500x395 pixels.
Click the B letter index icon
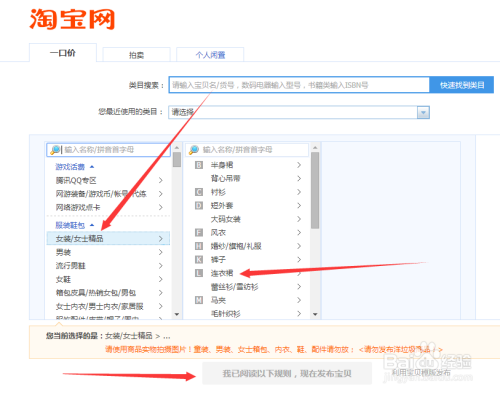tap(199, 165)
